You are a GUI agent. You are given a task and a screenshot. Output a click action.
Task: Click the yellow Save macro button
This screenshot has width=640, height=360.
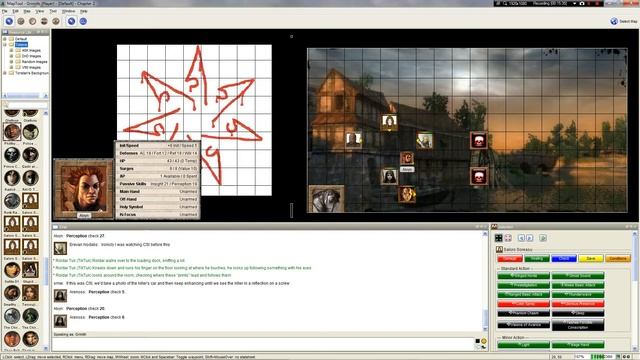(591, 258)
